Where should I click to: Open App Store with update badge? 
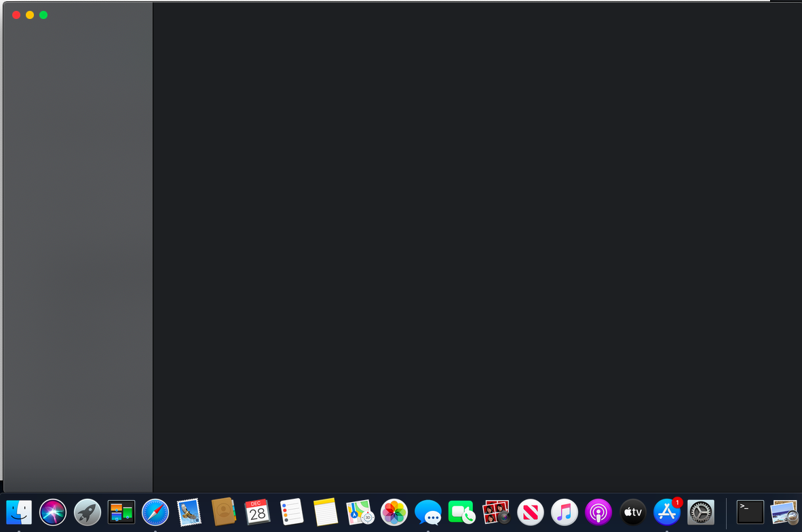click(x=667, y=512)
